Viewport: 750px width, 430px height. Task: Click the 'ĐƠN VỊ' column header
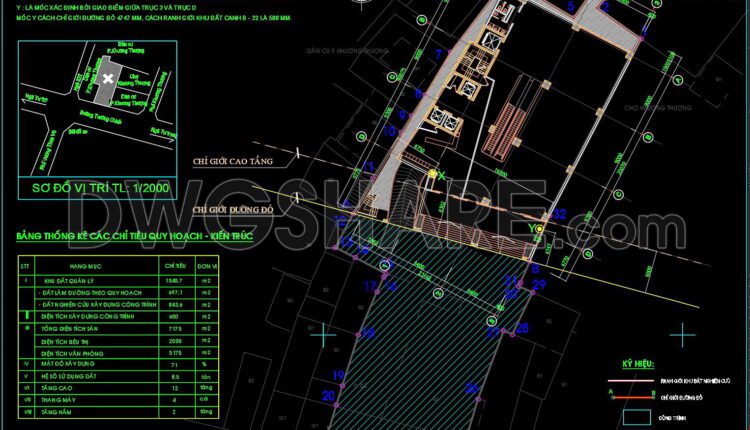[x=207, y=266]
